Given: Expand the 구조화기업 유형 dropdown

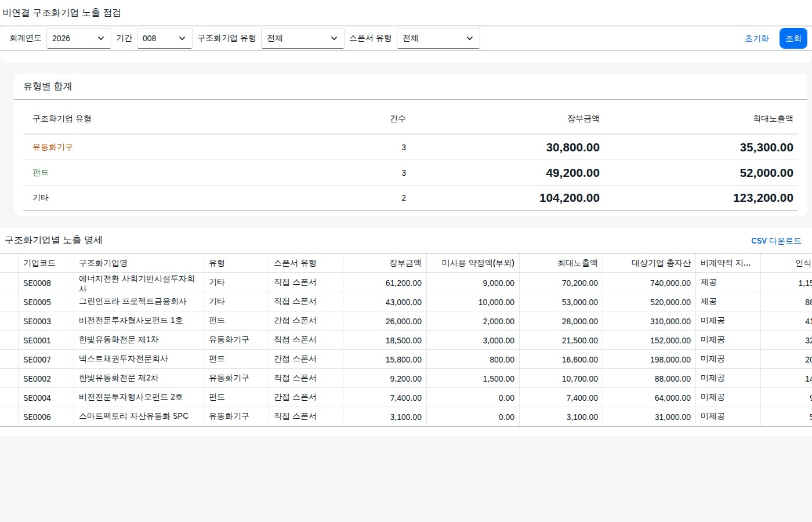Looking at the screenshot, I should pos(302,38).
